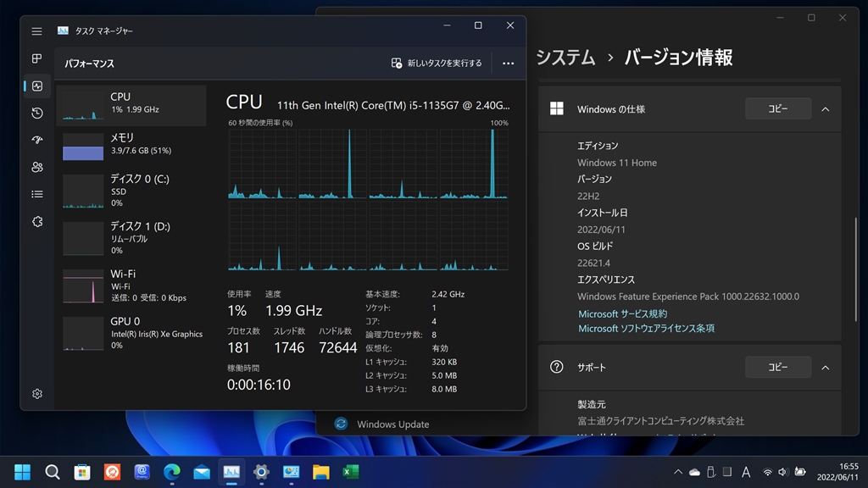
Task: Open Microsoft Edge from taskbar
Action: click(x=171, y=472)
